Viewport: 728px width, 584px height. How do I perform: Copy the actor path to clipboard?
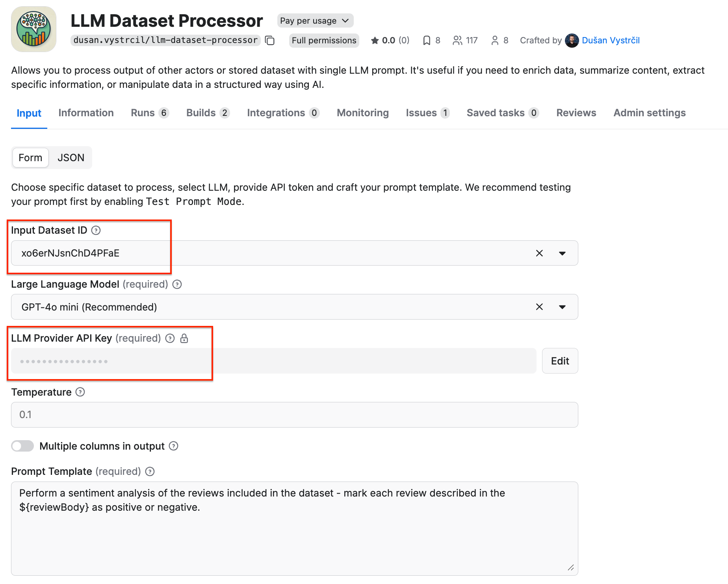click(x=270, y=40)
